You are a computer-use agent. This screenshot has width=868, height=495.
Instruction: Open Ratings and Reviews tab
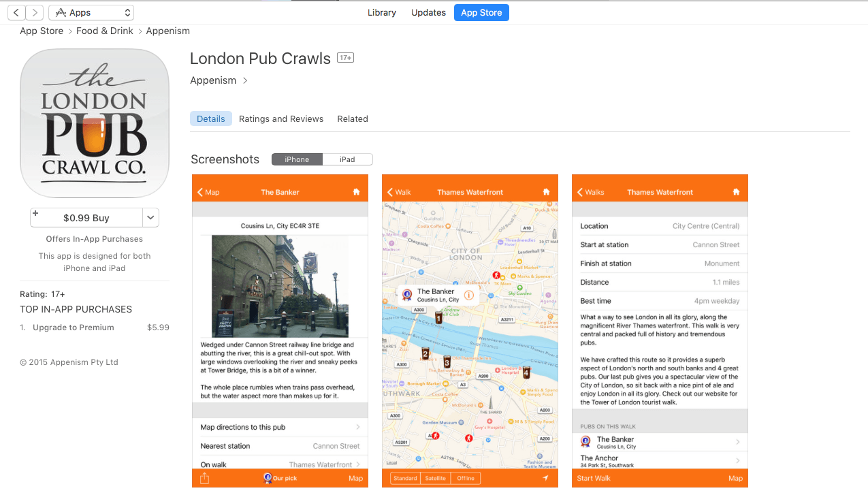click(x=281, y=118)
